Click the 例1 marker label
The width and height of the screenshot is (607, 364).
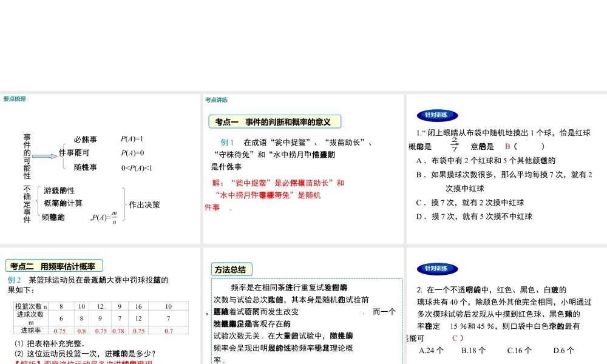(x=226, y=142)
